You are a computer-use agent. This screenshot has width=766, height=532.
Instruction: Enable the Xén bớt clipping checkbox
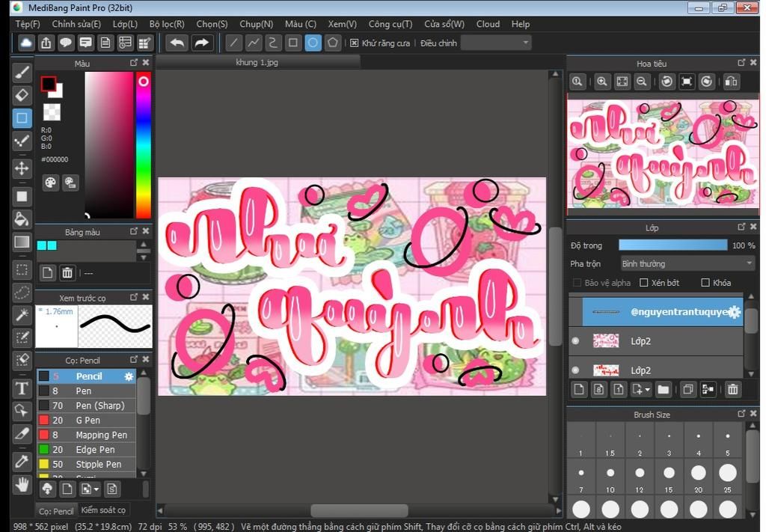pos(644,283)
